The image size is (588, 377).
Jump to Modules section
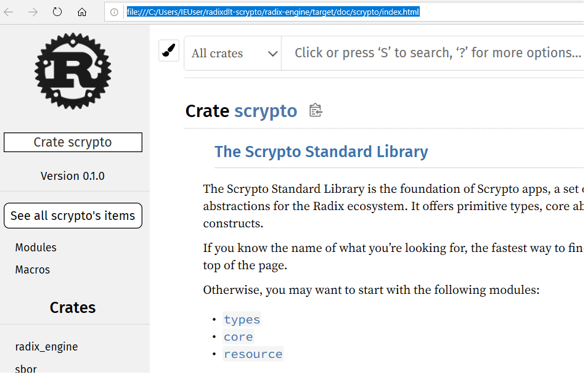36,248
